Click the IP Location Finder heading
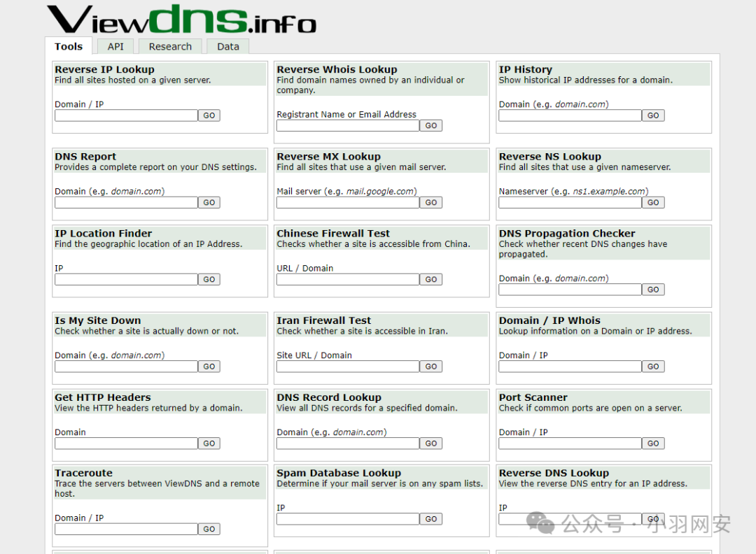The width and height of the screenshot is (756, 554). click(x=103, y=233)
